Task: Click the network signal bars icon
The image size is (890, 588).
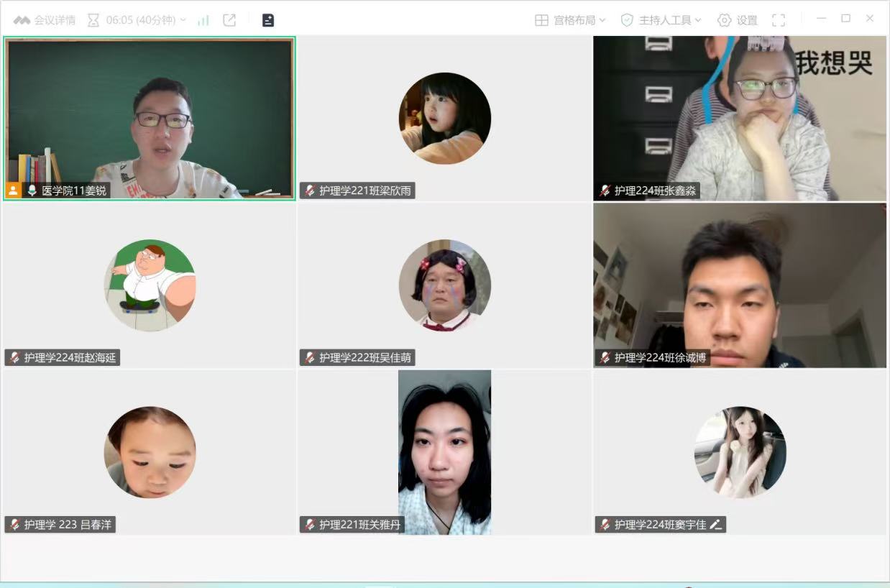Action: click(x=203, y=20)
